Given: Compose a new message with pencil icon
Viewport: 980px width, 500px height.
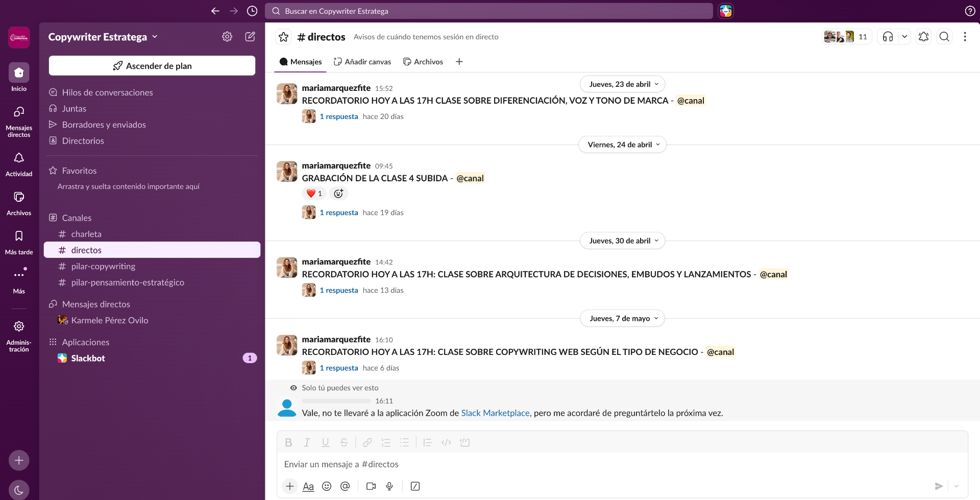Looking at the screenshot, I should point(250,37).
